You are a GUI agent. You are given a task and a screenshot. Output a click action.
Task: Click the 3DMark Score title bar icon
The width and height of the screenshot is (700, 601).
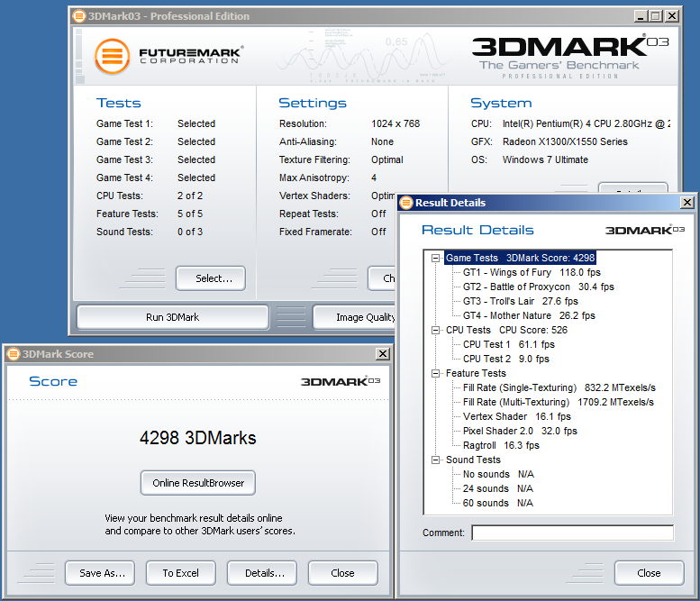click(x=14, y=354)
